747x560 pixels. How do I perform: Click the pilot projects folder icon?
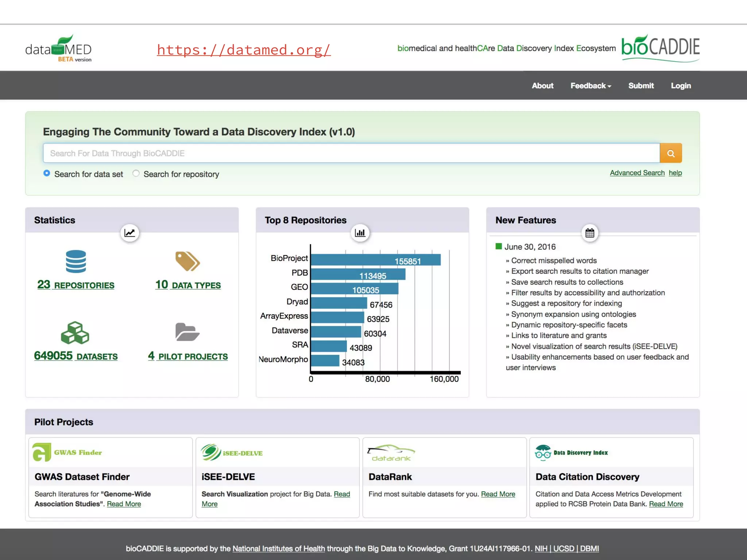(187, 332)
